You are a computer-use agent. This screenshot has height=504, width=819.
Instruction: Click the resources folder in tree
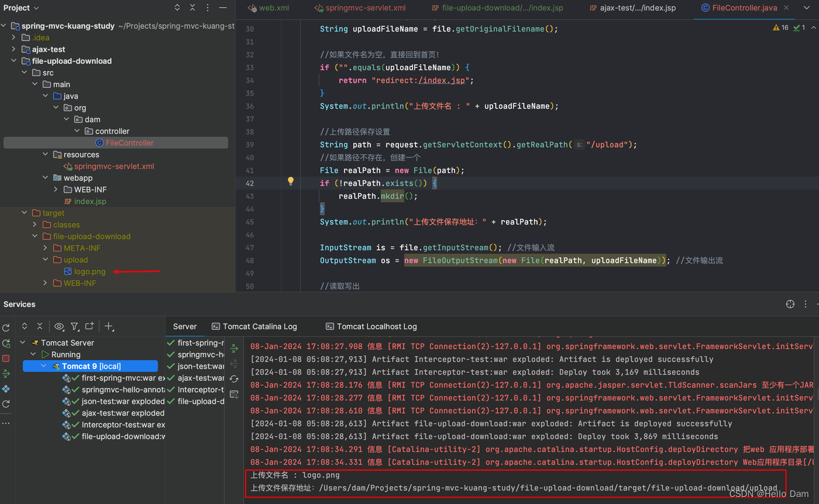tap(76, 154)
